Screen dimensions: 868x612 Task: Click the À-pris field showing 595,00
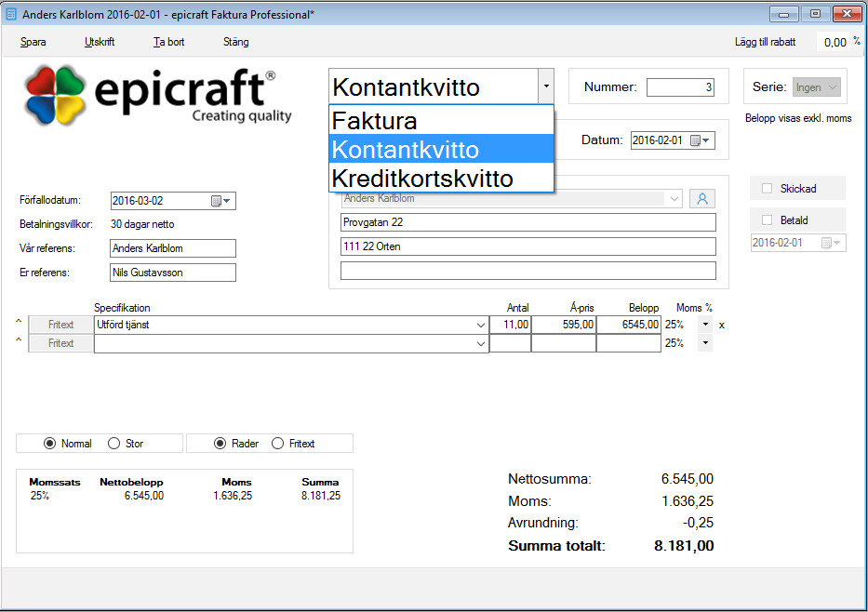click(564, 325)
